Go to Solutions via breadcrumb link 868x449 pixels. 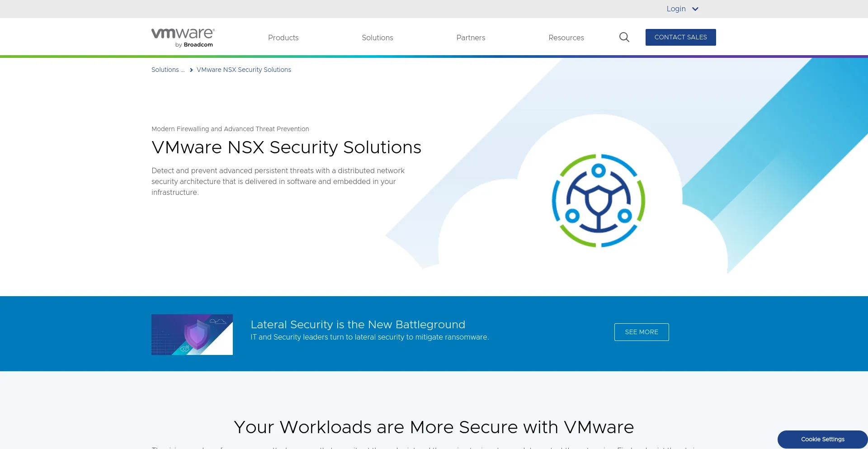pos(165,70)
